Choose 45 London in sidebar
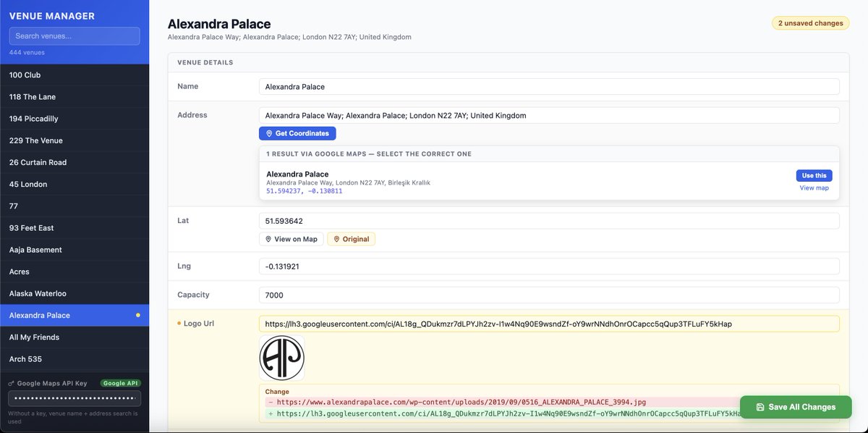 75,184
